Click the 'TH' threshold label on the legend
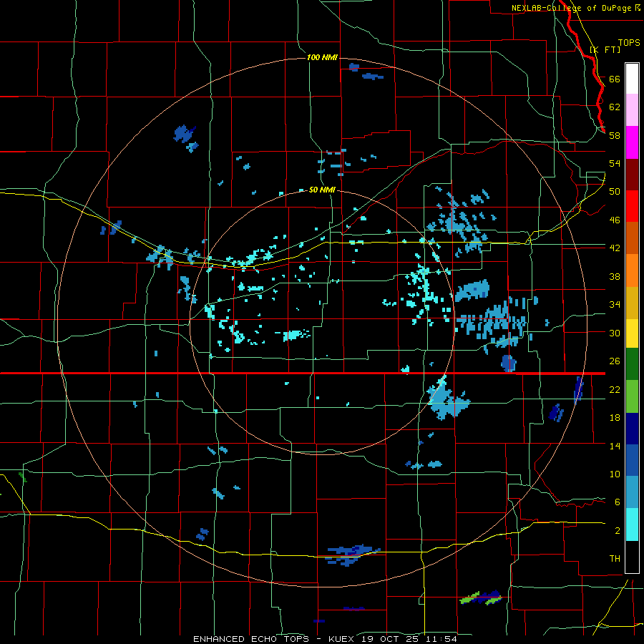The image size is (644, 644). pos(615,559)
